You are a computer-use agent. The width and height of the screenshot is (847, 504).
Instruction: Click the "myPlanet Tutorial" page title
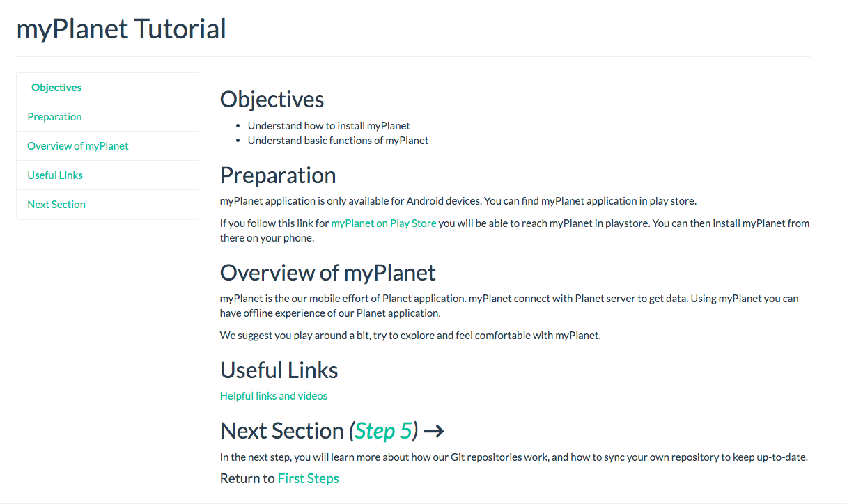pyautogui.click(x=121, y=29)
